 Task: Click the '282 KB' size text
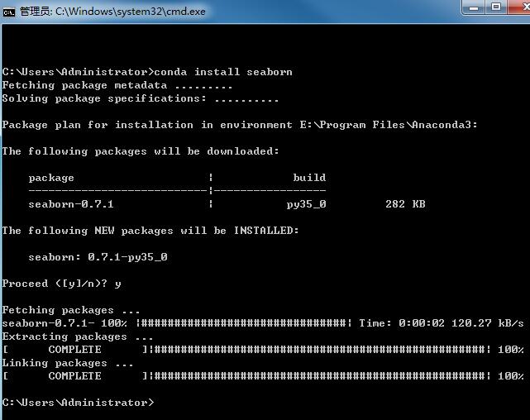405,203
